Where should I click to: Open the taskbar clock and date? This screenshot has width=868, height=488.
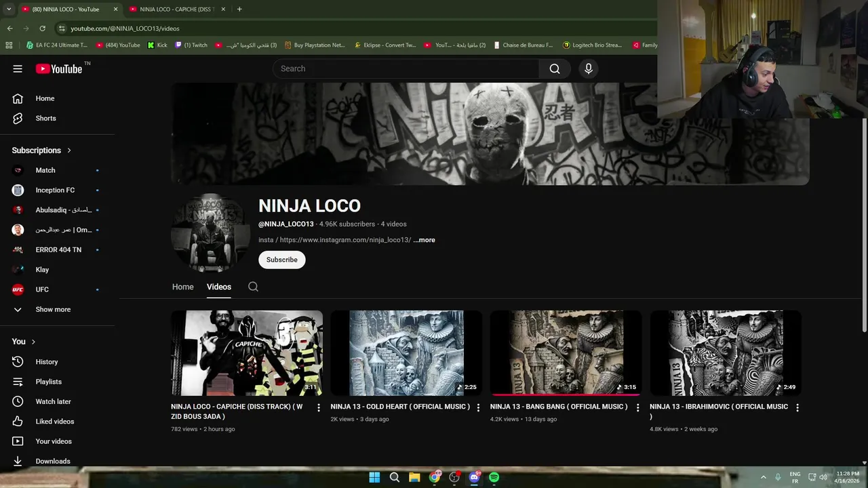tap(848, 477)
